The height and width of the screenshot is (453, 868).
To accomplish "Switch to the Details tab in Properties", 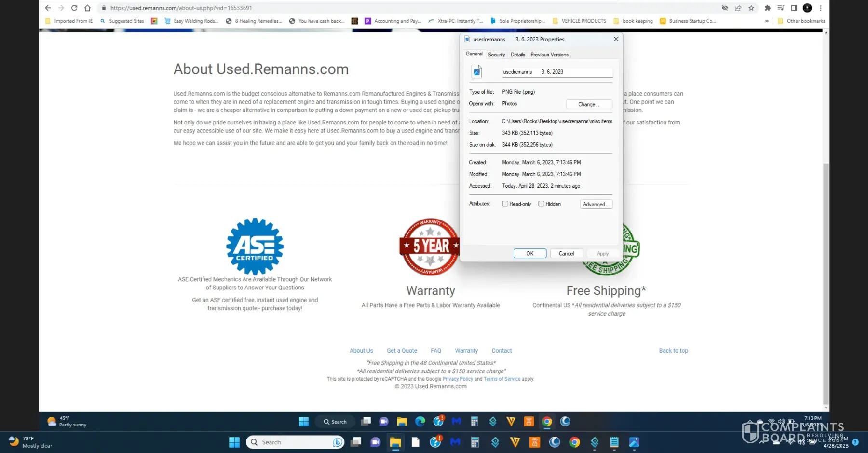I will tap(518, 55).
